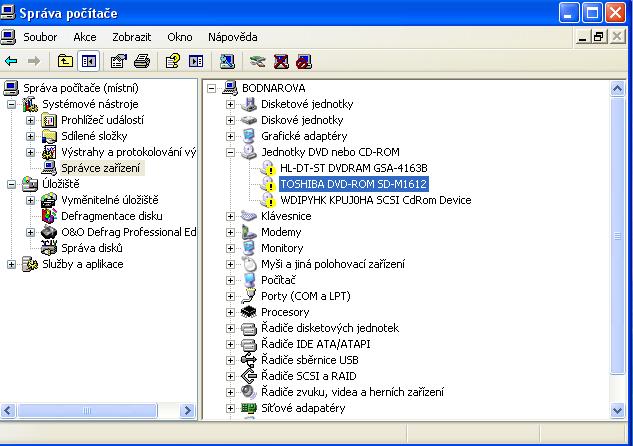Click the Update driver toolbar icon
Screen dimensions: 633x446
[258, 61]
